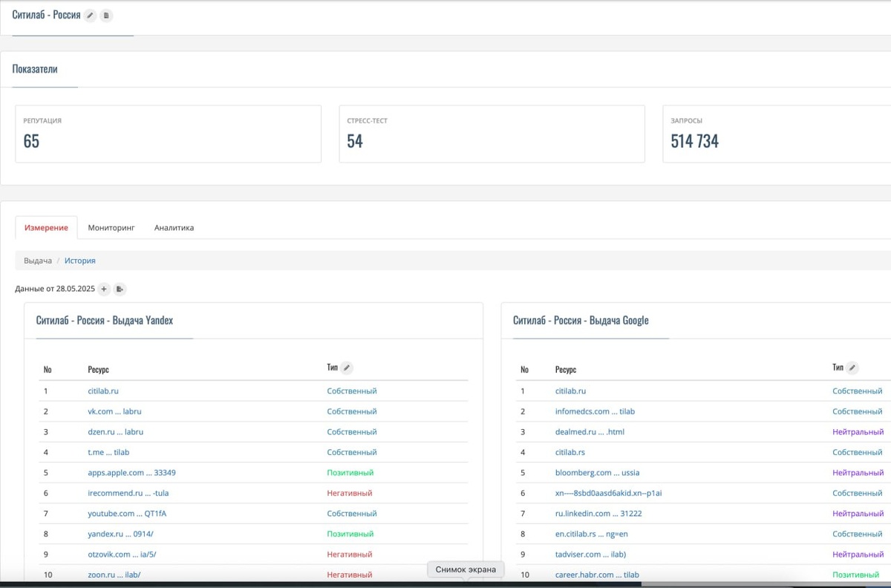Open citilab.rs link in Google table
This screenshot has width=891, height=588.
[x=570, y=452]
